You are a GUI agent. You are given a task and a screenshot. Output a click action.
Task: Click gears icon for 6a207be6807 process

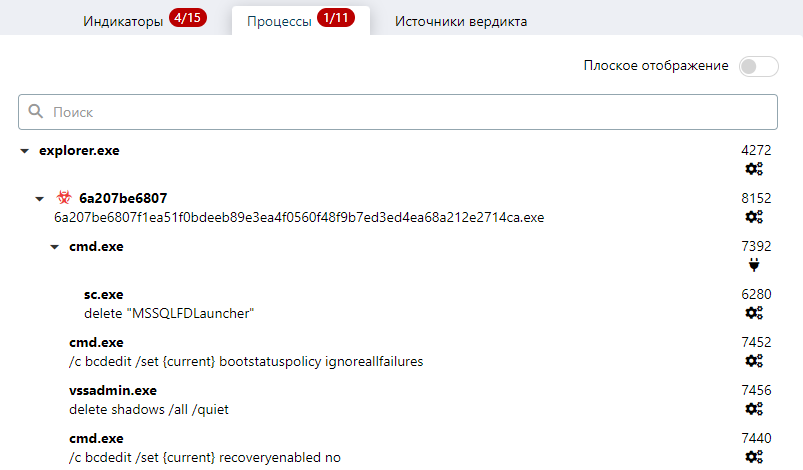754,217
